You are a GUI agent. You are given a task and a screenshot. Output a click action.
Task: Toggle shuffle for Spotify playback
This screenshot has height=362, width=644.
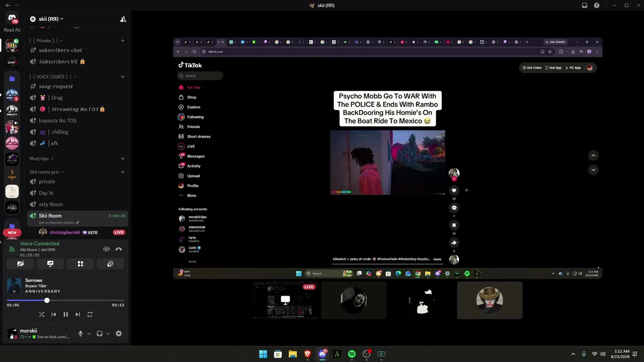[42, 315]
